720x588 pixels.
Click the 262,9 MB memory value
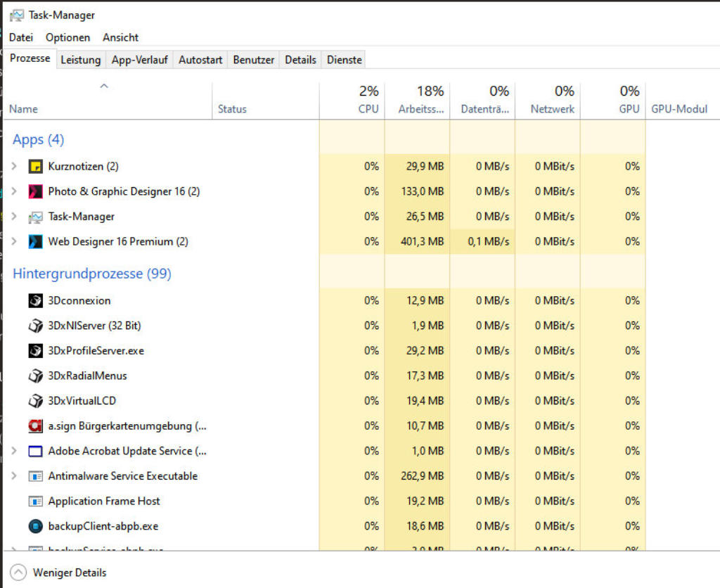422,476
